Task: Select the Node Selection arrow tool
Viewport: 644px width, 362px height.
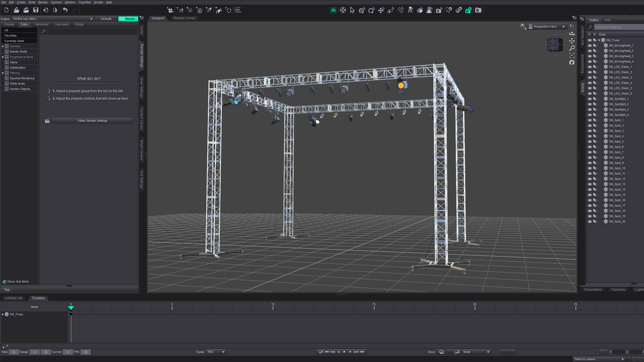Action: (x=352, y=10)
